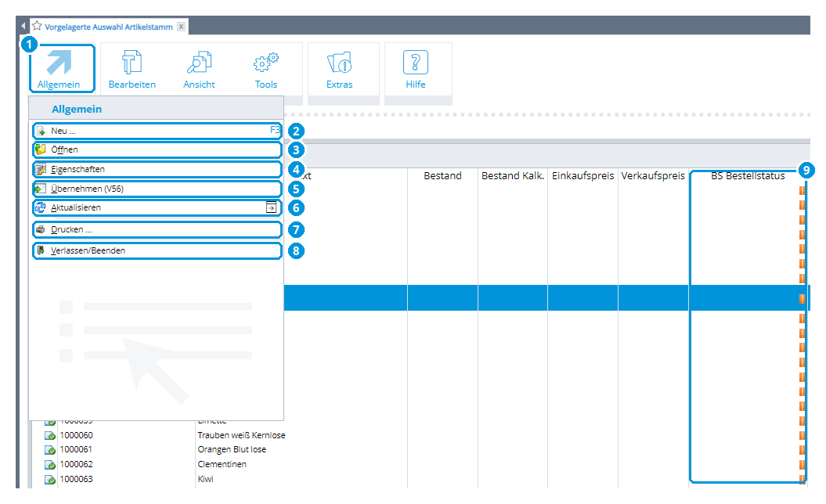Click the left arrow before the tab bar
The height and width of the screenshot is (504, 826).
[23, 26]
